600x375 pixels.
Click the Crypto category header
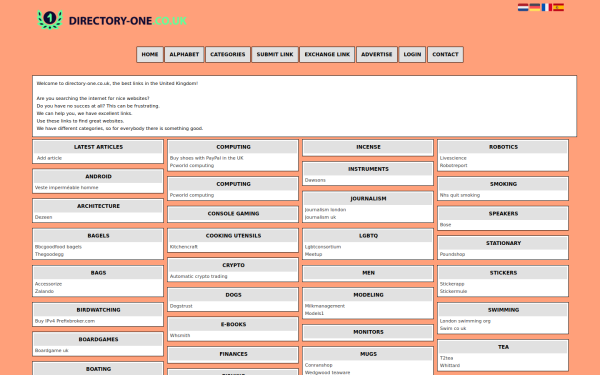[233, 265]
